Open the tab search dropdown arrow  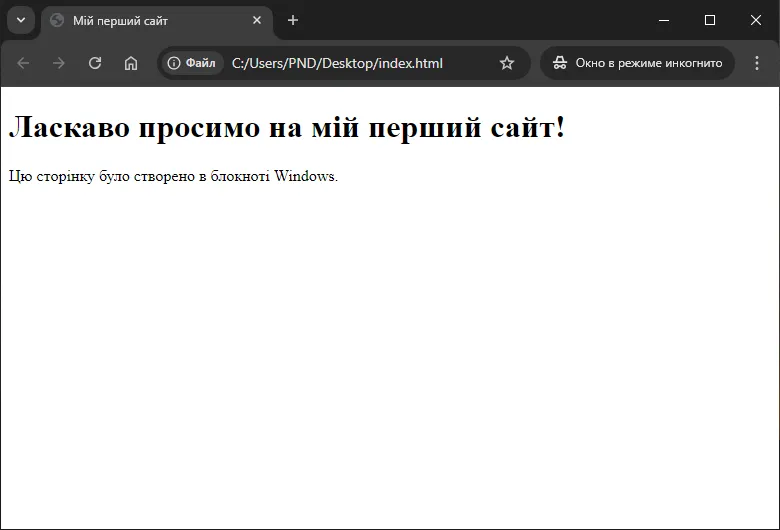[x=21, y=20]
